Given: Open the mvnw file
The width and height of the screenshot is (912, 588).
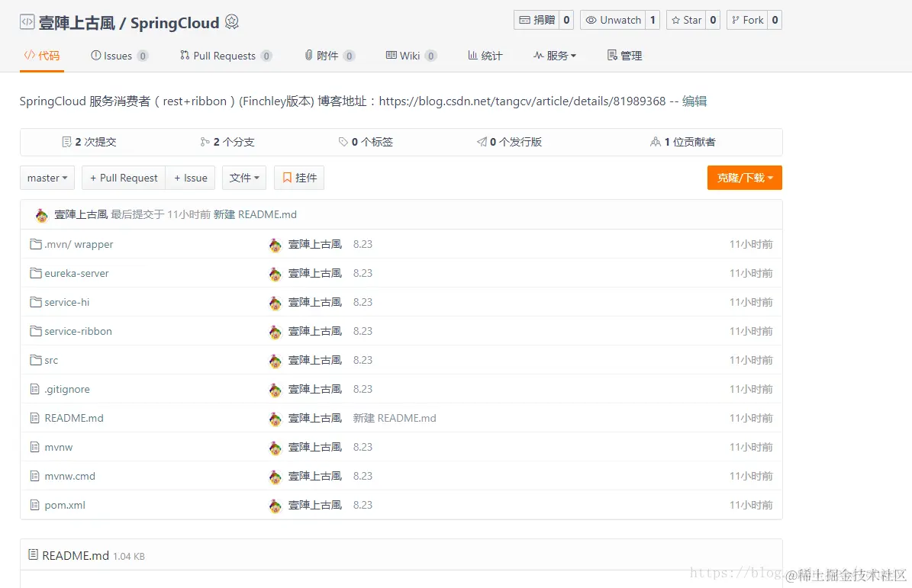Looking at the screenshot, I should 59,448.
